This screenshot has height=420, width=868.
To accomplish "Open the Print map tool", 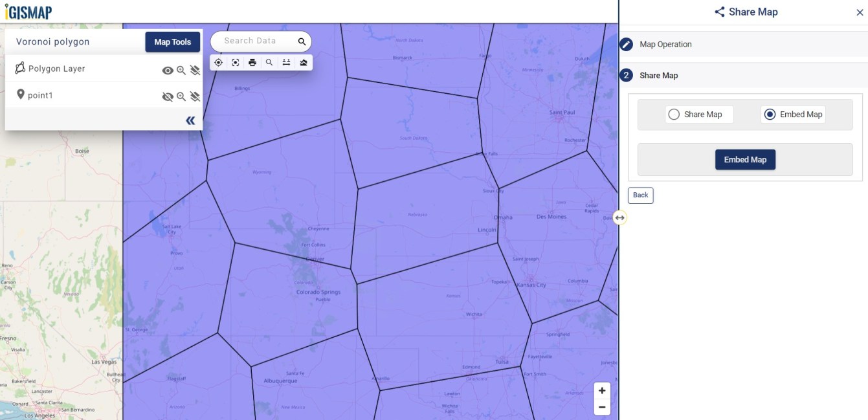I will [x=252, y=62].
